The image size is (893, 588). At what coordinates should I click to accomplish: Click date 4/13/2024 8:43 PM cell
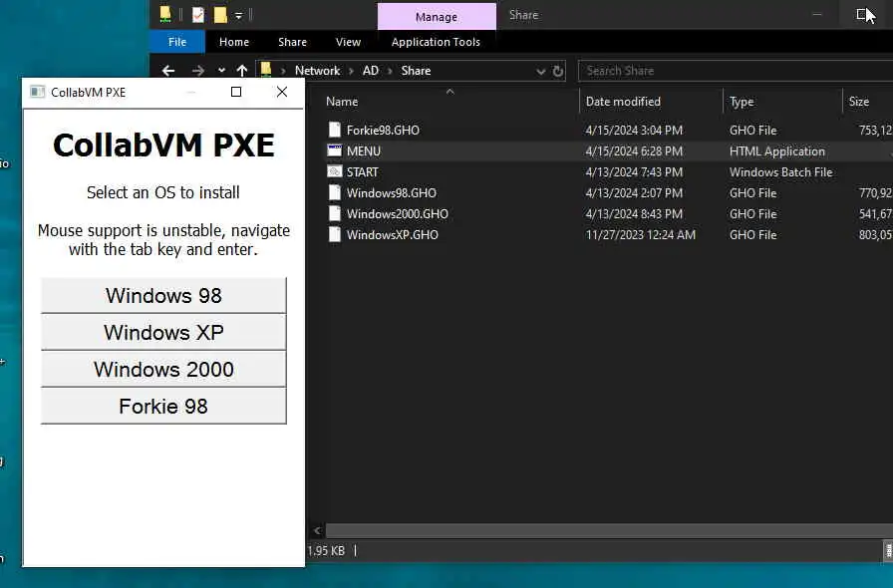[634, 213]
